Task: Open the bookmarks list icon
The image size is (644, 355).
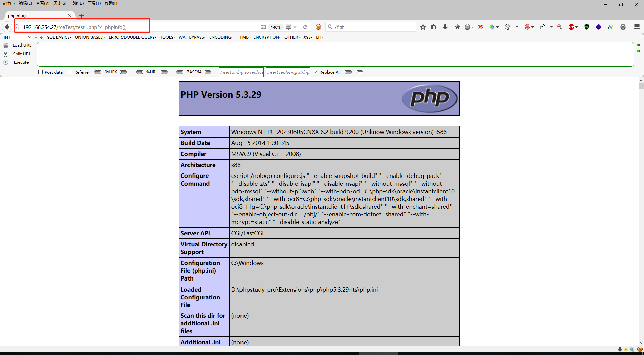Action: pyautogui.click(x=433, y=27)
